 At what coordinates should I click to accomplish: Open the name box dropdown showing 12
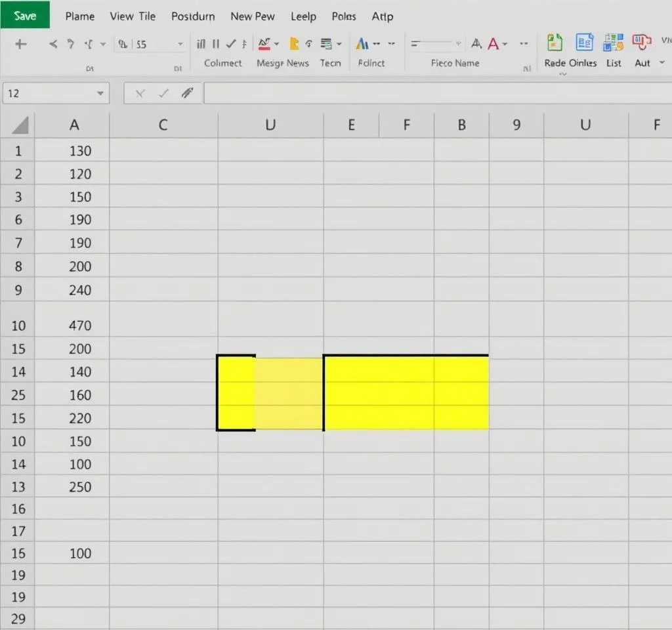click(x=100, y=94)
